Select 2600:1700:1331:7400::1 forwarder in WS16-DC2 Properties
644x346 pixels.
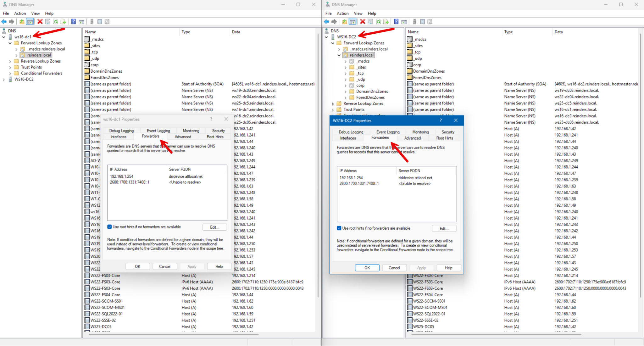[359, 184]
